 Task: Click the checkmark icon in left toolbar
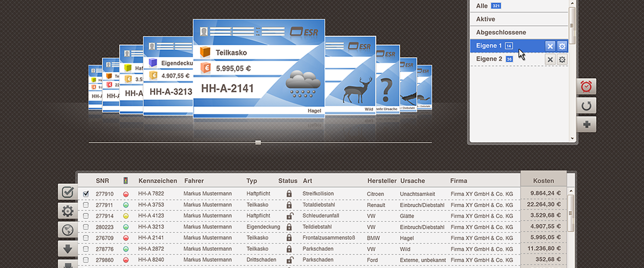coord(68,192)
